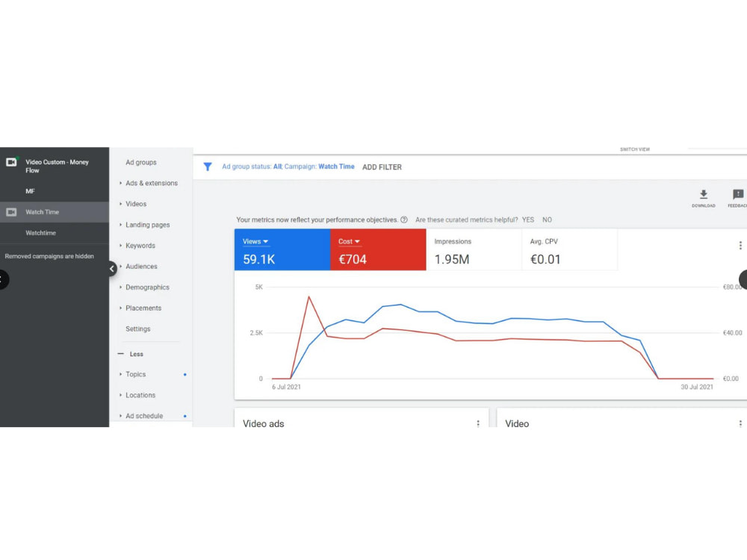Screen dimensions: 747x560
Task: Open metrics scorecard three-dot menu
Action: (x=740, y=245)
